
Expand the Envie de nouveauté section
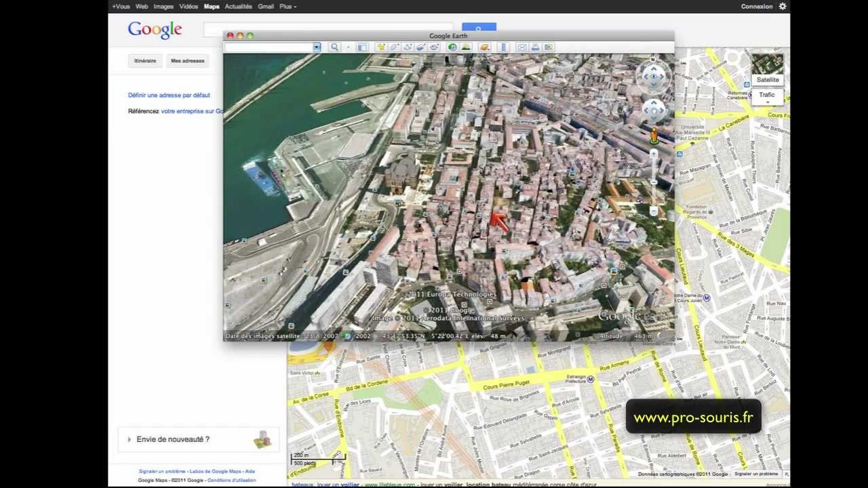tap(129, 439)
